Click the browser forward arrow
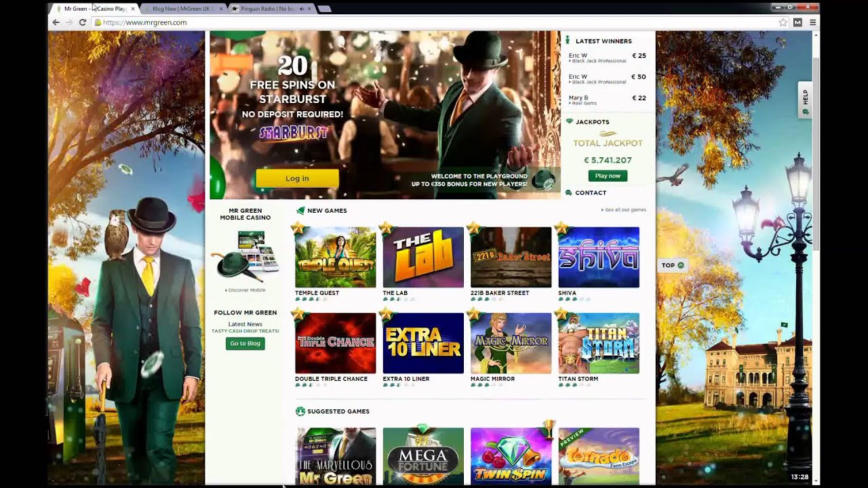868x488 pixels. [x=68, y=22]
